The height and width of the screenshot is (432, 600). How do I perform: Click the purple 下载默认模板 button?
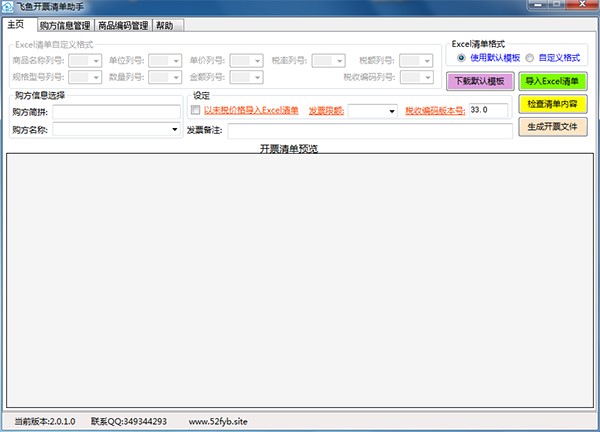[480, 81]
